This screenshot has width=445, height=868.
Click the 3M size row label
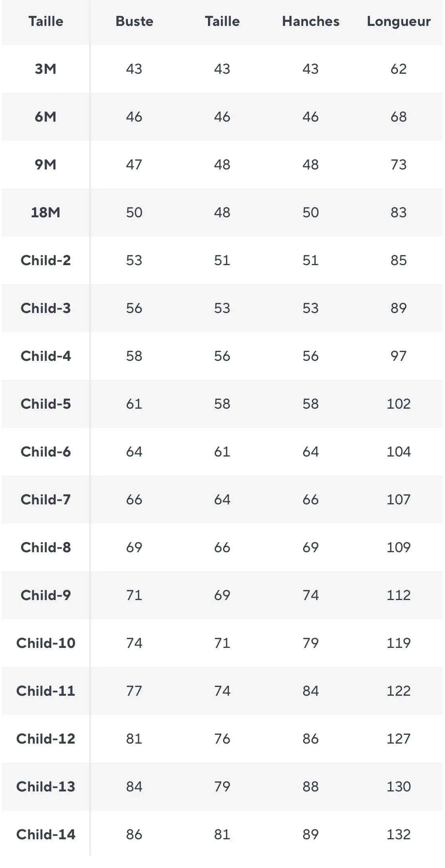point(45,69)
